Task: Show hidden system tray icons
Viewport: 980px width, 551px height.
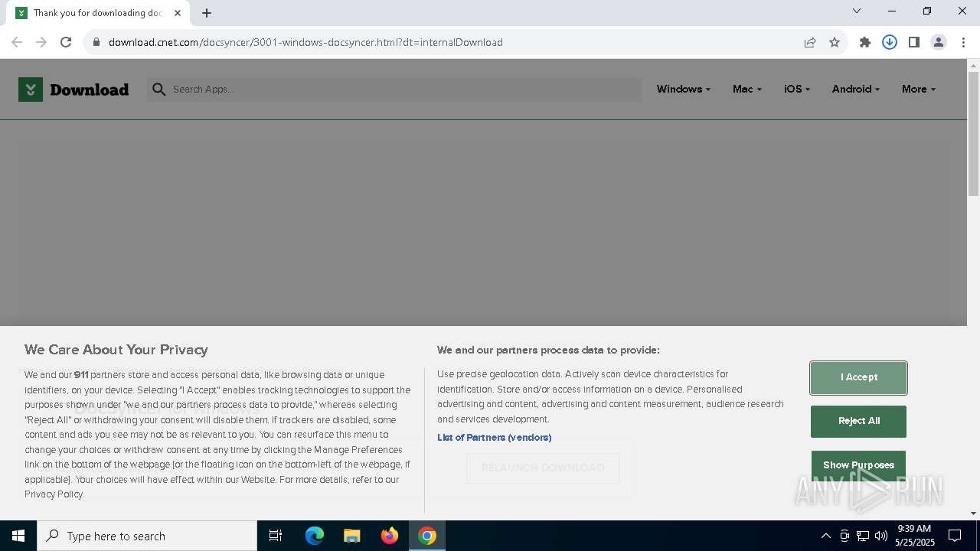Action: point(825,536)
